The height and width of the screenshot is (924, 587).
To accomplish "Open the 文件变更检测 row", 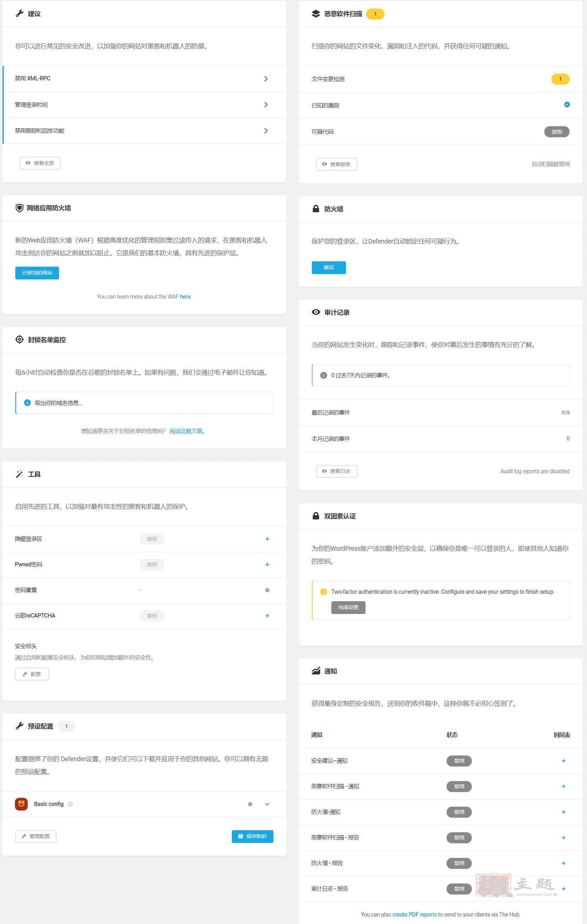I will tap(328, 79).
